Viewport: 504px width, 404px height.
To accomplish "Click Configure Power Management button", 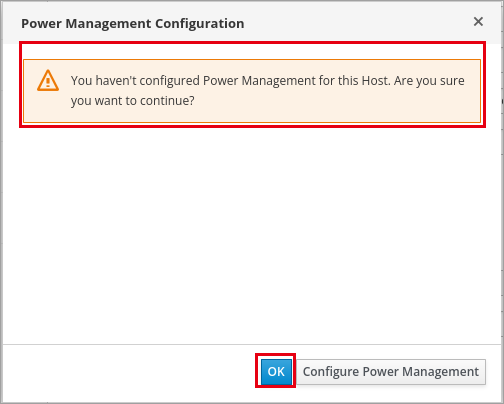I will click(x=391, y=371).
